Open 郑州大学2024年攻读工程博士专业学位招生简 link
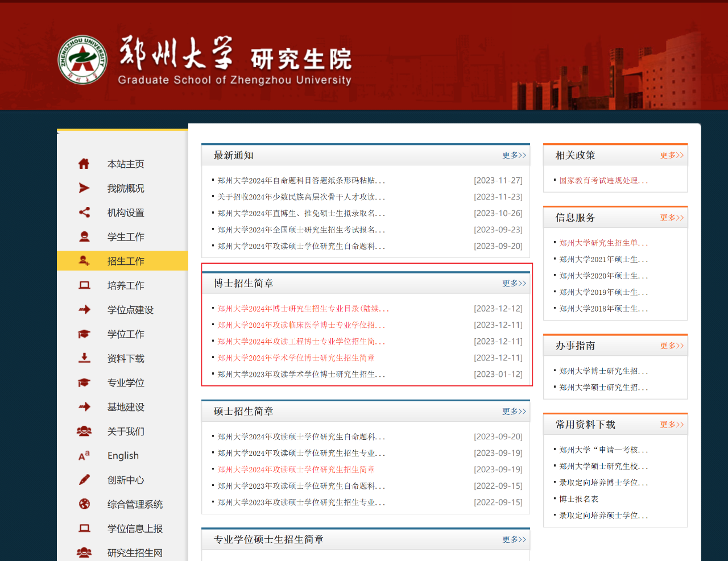 pos(301,342)
